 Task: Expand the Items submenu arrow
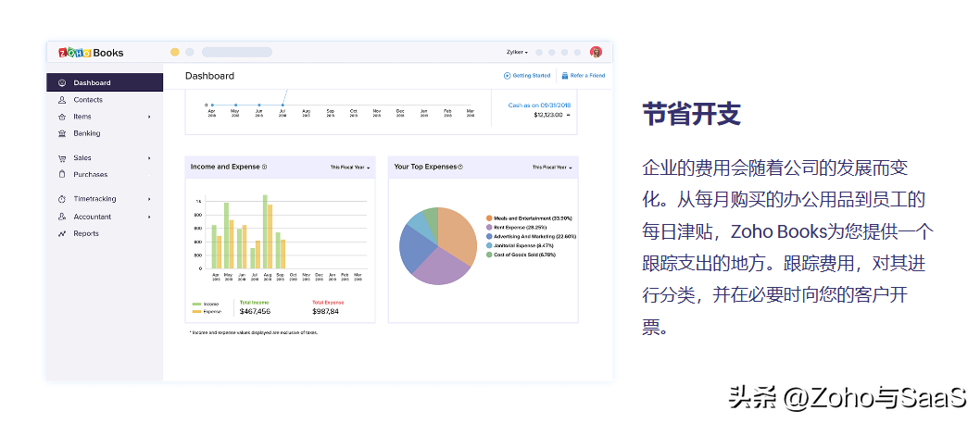coord(149,117)
